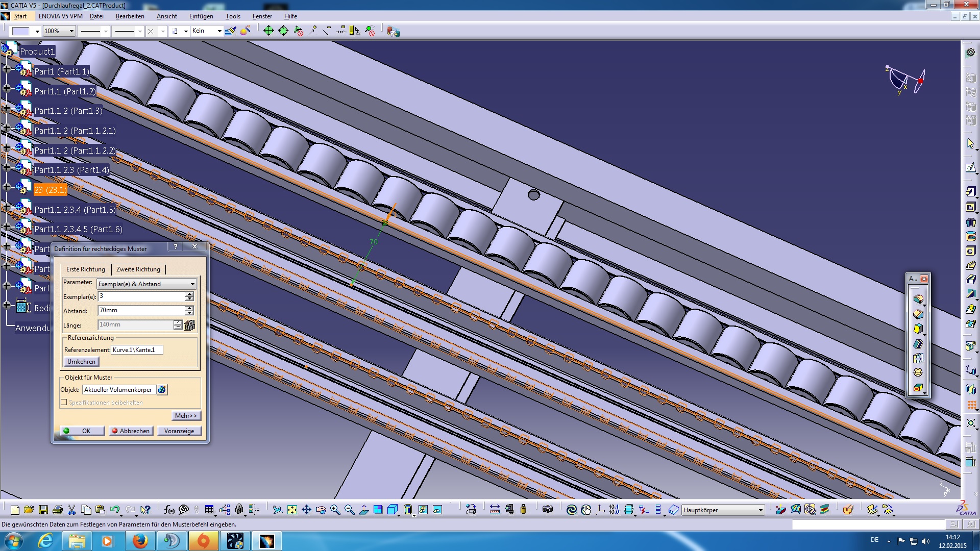The height and width of the screenshot is (551, 980).
Task: Click the Referenzelement 'Kurve.1\Kante.1' field
Action: pyautogui.click(x=137, y=350)
